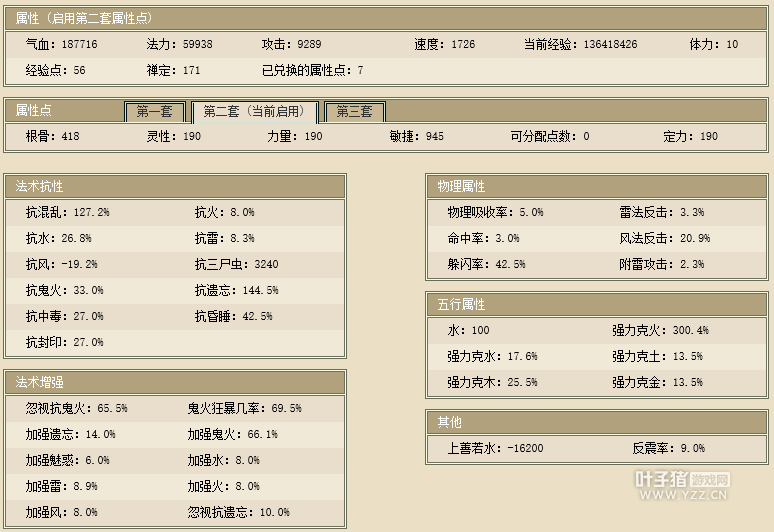Select the 第二套 (当前启用) tab
This screenshot has width=774, height=532.
(x=254, y=111)
